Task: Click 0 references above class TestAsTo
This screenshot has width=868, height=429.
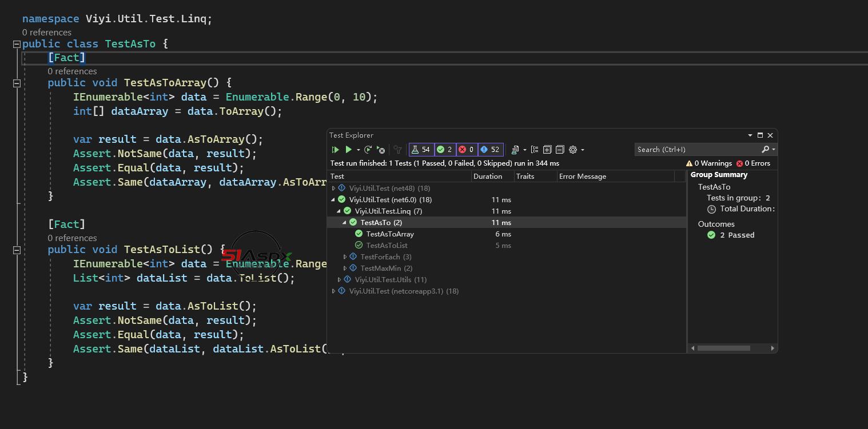Action: [47, 33]
